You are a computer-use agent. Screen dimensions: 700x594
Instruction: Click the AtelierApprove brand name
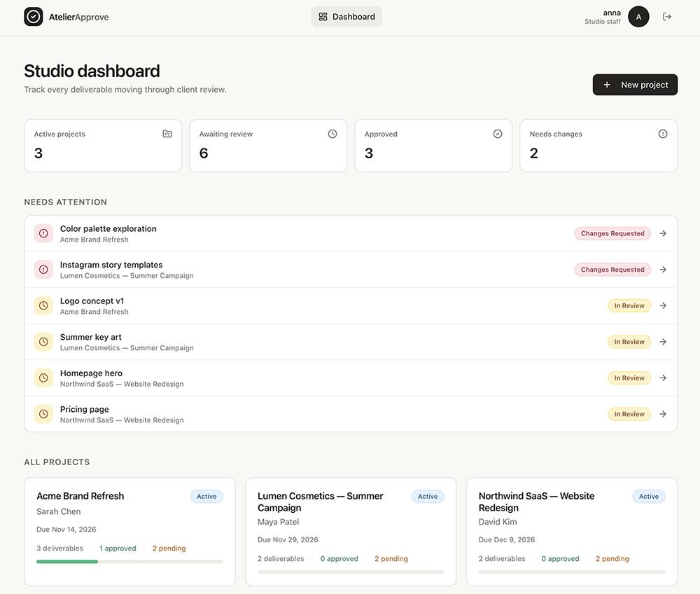[78, 17]
